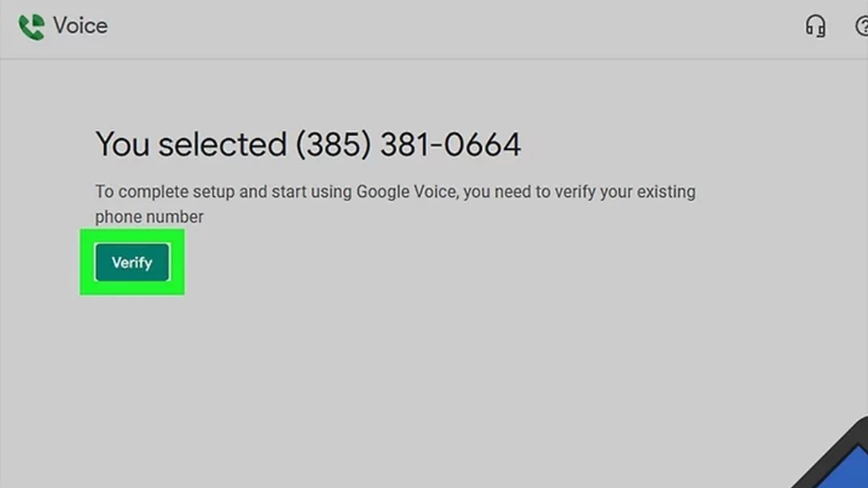868x488 pixels.
Task: Open the help question mark icon
Action: 861,27
